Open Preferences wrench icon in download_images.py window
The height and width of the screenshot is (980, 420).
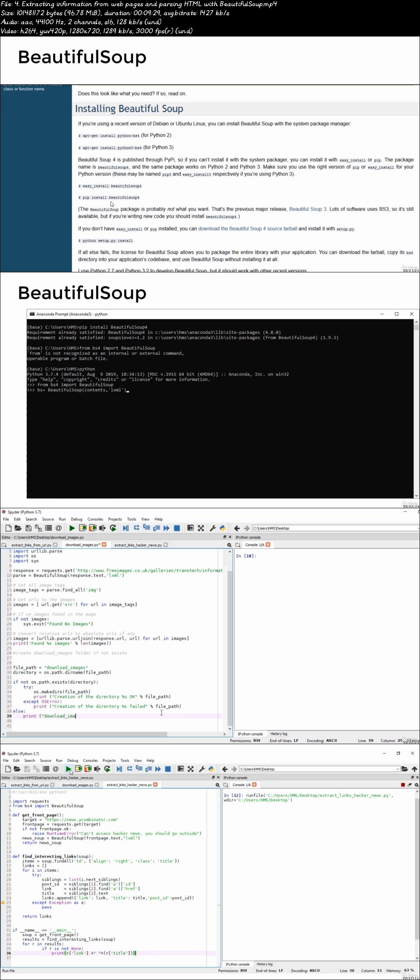tap(212, 528)
